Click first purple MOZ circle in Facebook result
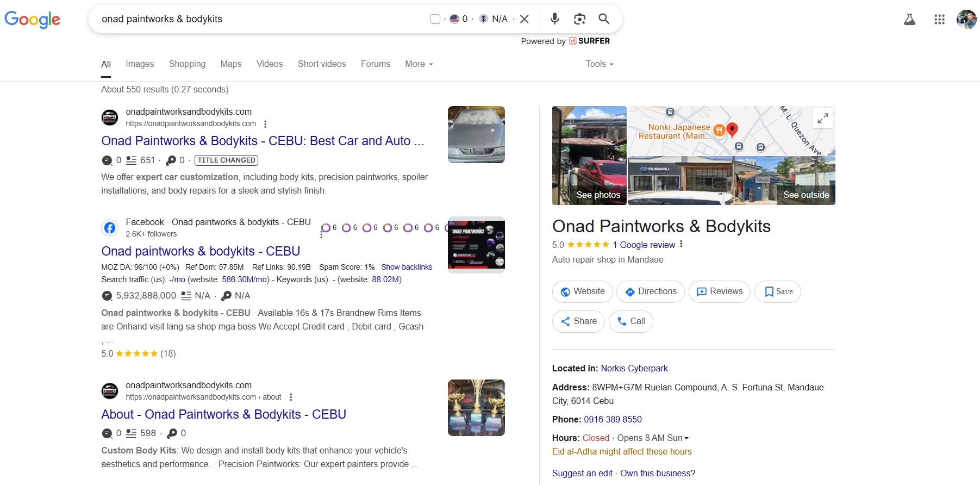 326,228
